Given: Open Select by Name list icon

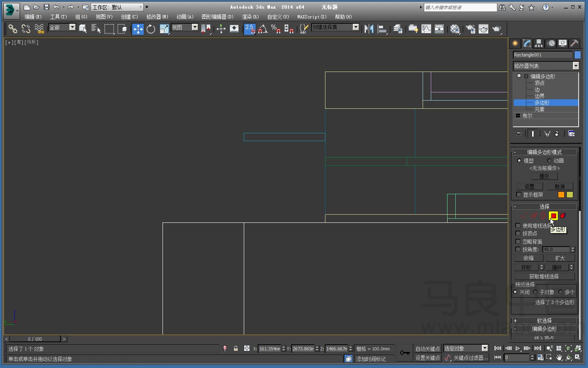Looking at the screenshot, I should 96,29.
